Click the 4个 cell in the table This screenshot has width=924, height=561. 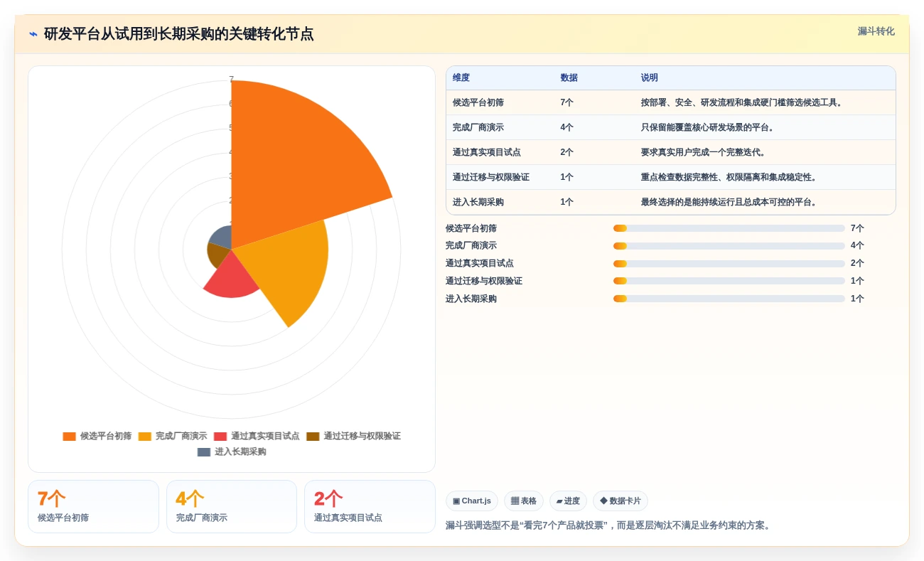(x=566, y=128)
